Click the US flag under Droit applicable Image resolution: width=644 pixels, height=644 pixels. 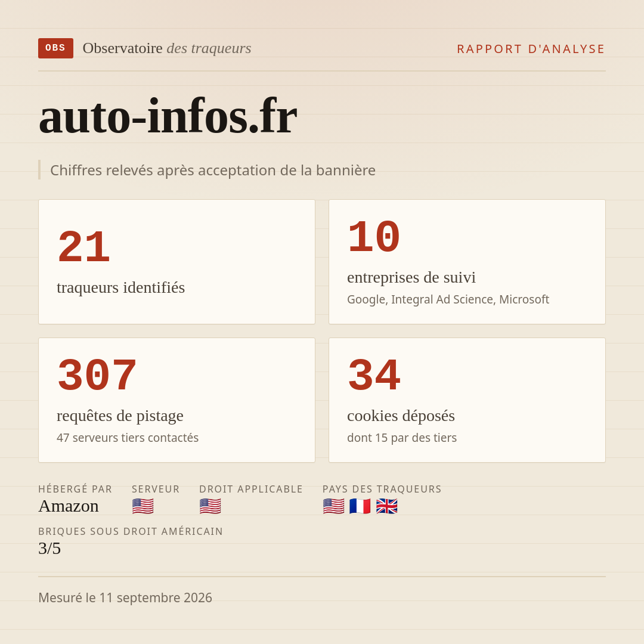point(210,506)
